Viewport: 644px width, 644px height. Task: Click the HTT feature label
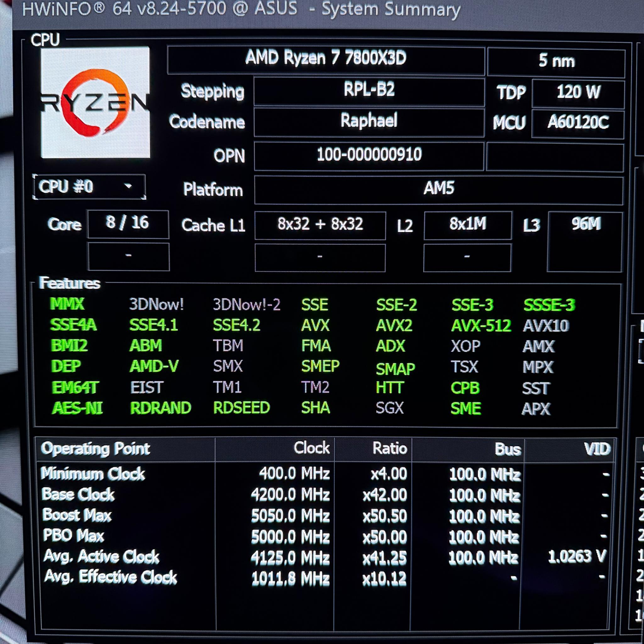click(390, 388)
